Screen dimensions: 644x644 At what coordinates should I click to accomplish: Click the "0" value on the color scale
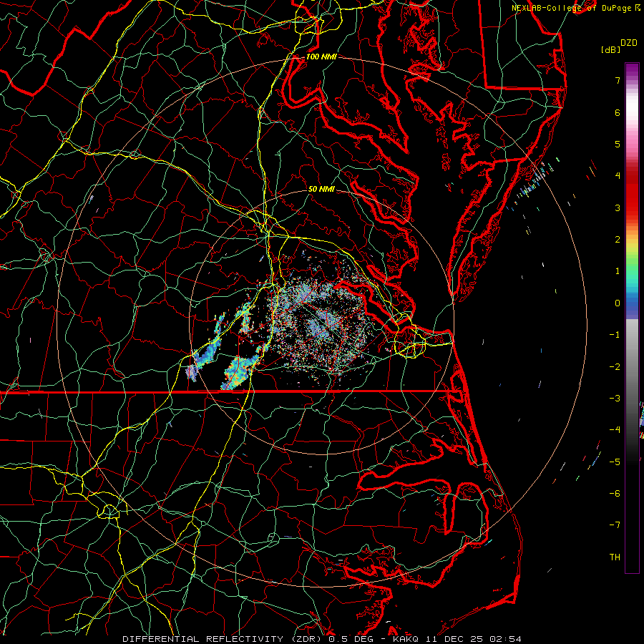pyautogui.click(x=618, y=303)
